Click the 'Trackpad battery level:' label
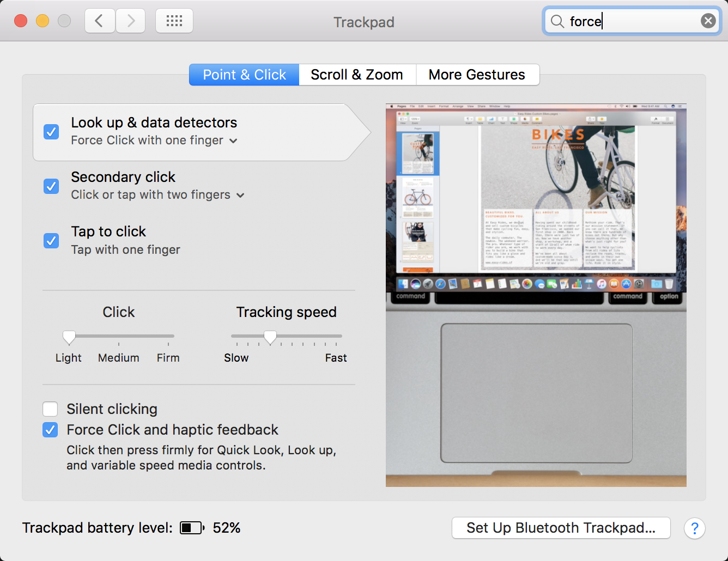 click(98, 528)
